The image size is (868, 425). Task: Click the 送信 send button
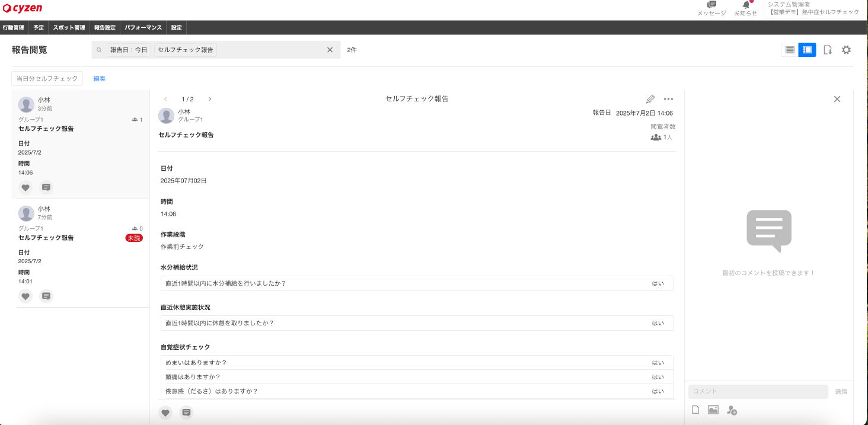pos(841,391)
